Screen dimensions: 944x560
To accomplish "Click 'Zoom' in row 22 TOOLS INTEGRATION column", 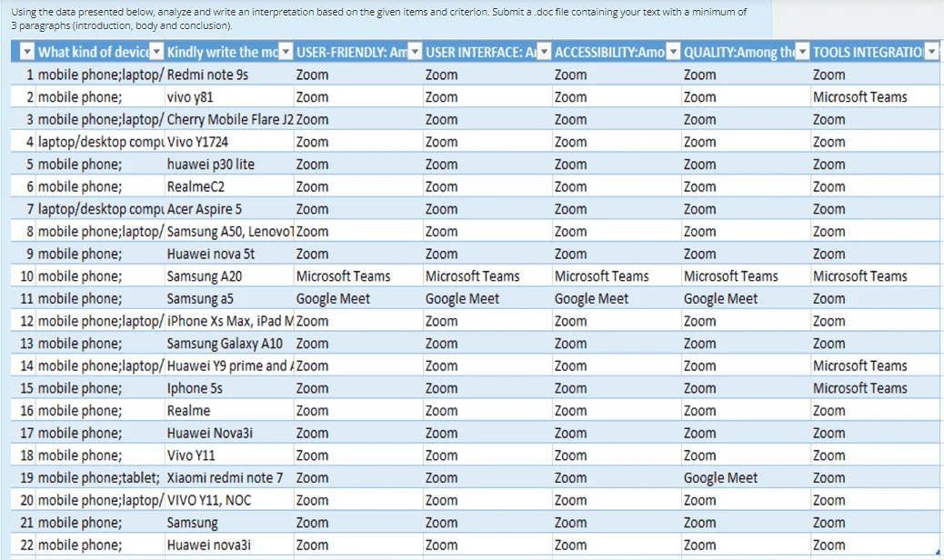I will pyautogui.click(x=829, y=545).
